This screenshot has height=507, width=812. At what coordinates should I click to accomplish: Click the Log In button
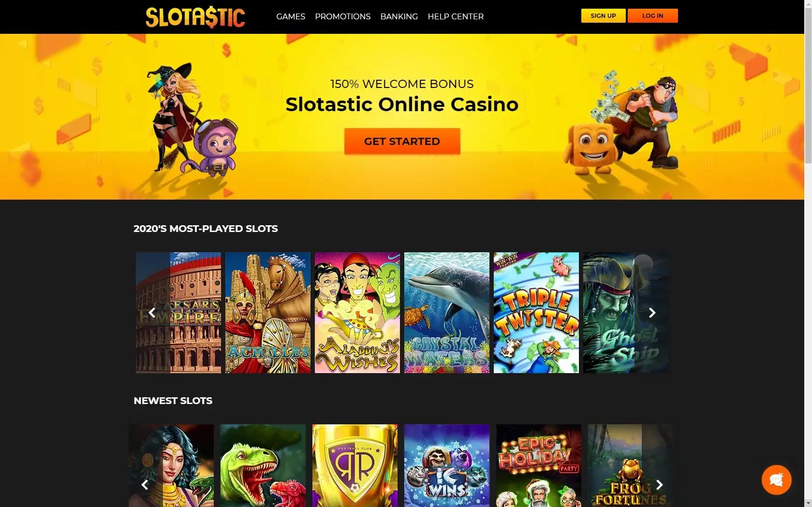652,15
